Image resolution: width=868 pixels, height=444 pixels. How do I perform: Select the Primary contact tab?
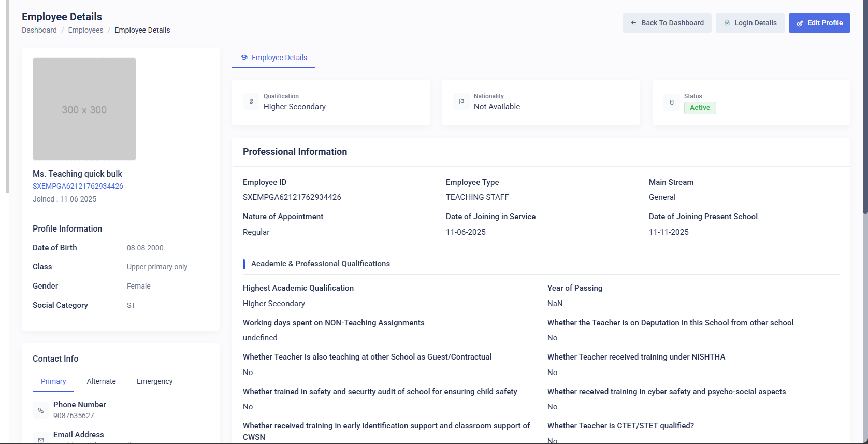[x=53, y=381]
